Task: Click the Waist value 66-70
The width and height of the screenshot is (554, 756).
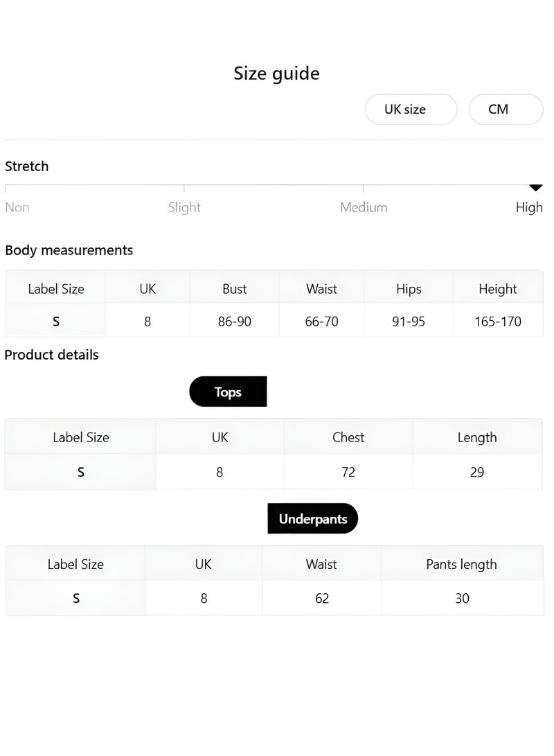Action: point(322,322)
